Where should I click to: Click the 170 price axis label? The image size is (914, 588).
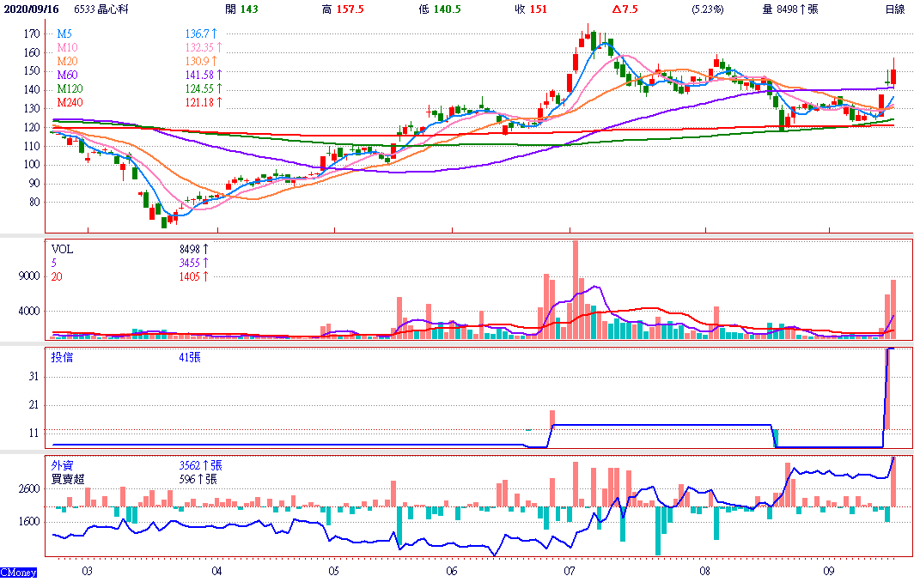[32, 34]
